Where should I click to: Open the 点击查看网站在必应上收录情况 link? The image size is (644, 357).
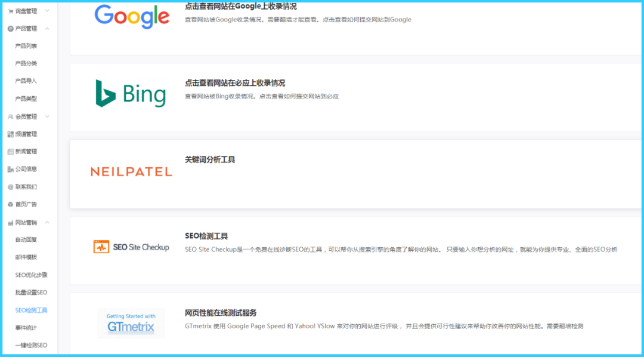point(235,83)
